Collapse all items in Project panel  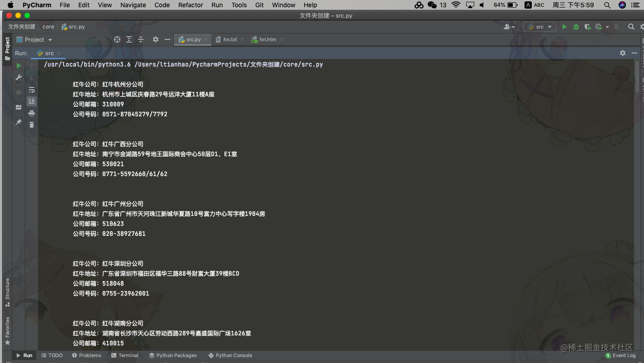141,39
